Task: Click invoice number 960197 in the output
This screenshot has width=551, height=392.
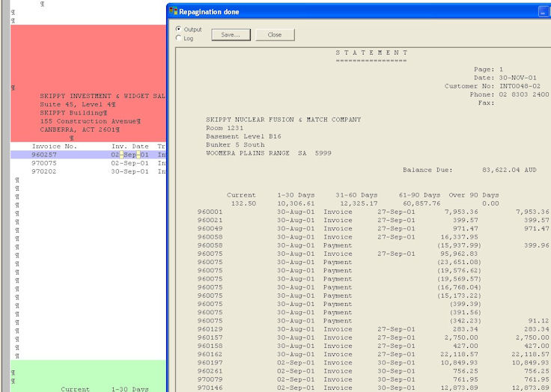Action: click(x=210, y=363)
